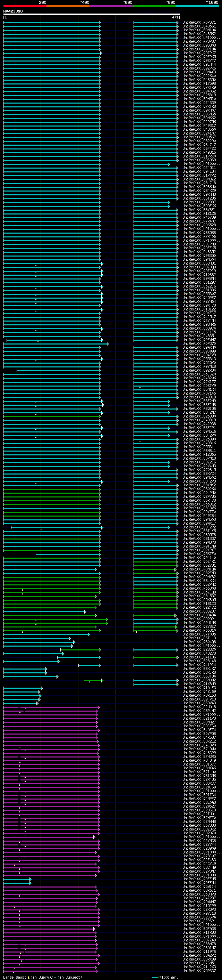
Task: Select hit label UniRef100_P18123
Action: point(199,604)
